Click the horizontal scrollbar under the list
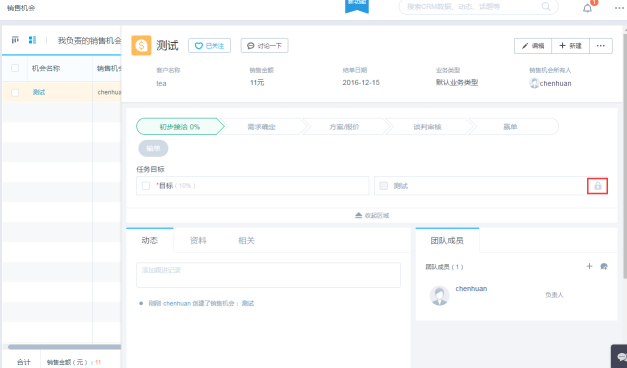 click(x=64, y=347)
